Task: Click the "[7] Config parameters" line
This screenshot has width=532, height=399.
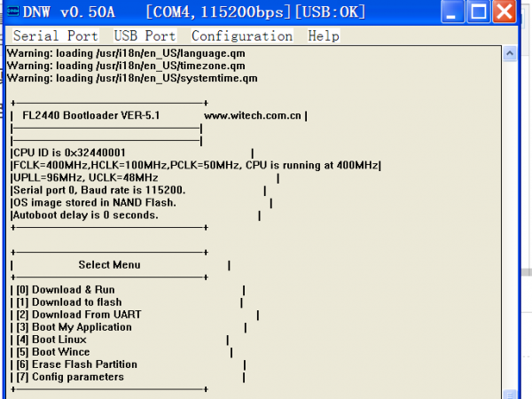Action: coord(70,377)
